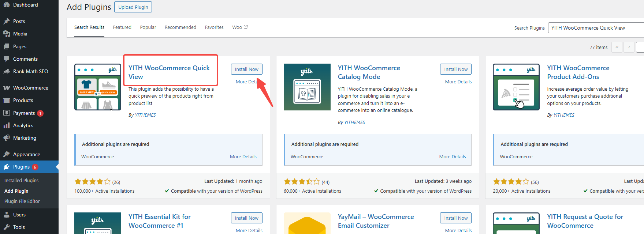Click the Posts pin icon
Image resolution: width=644 pixels, height=234 pixels.
(7, 21)
